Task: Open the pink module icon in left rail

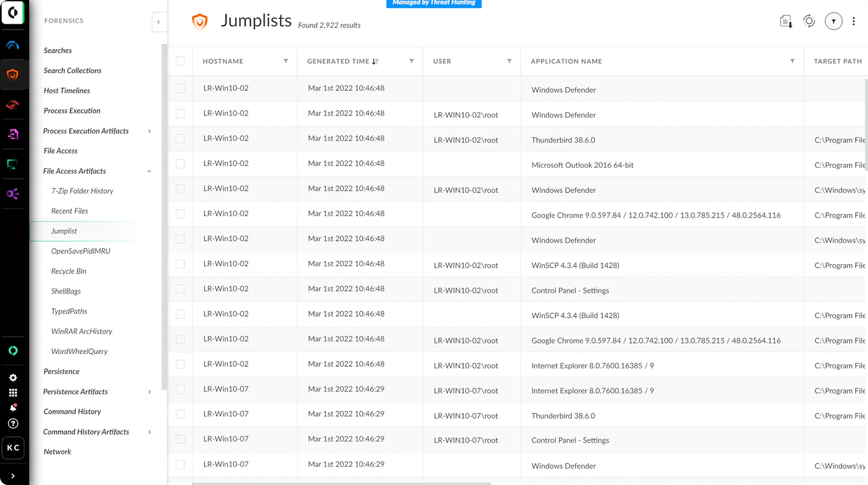Action: (13, 134)
